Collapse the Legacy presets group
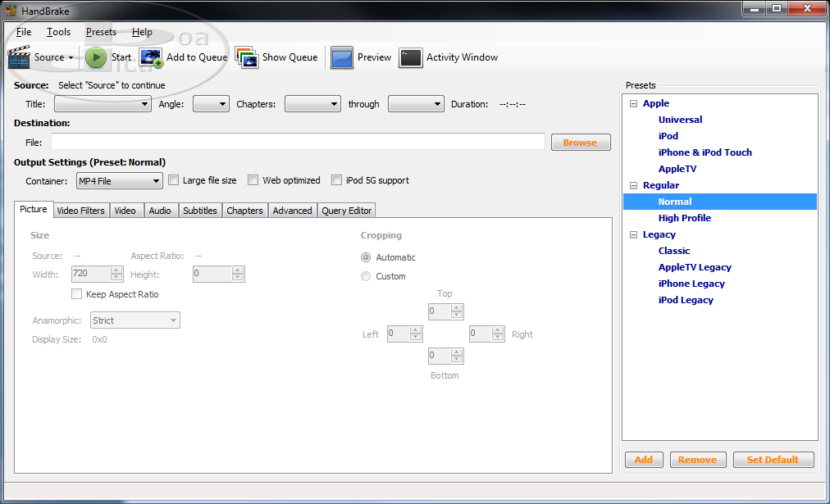The width and height of the screenshot is (830, 504). 633,234
